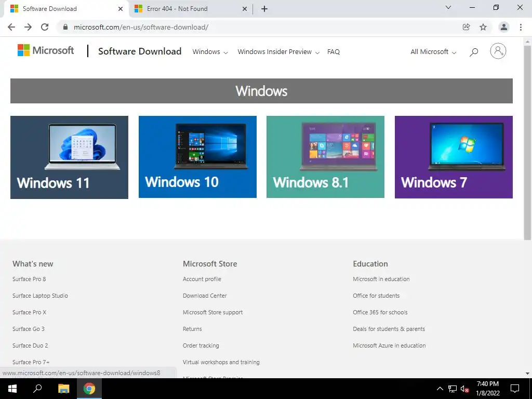Open the Windows 8.1 download tile
532x399 pixels.
click(x=325, y=157)
